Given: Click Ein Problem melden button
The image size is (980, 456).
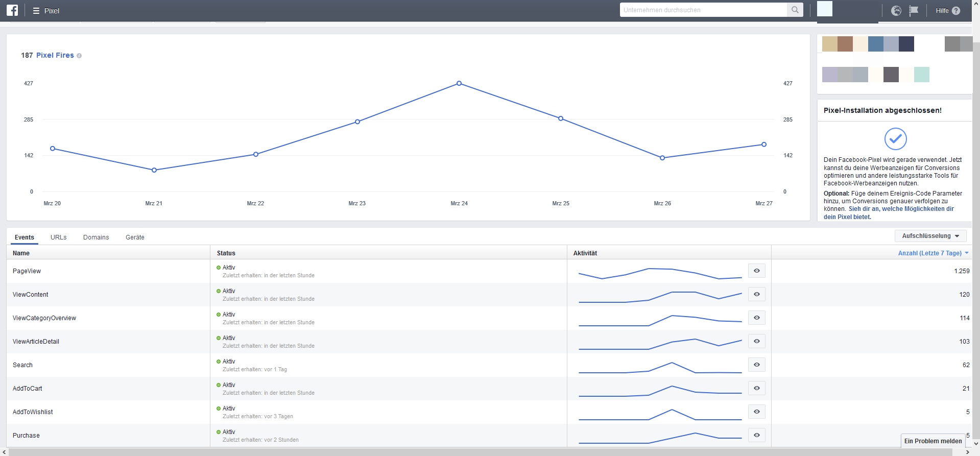Looking at the screenshot, I should click(933, 441).
